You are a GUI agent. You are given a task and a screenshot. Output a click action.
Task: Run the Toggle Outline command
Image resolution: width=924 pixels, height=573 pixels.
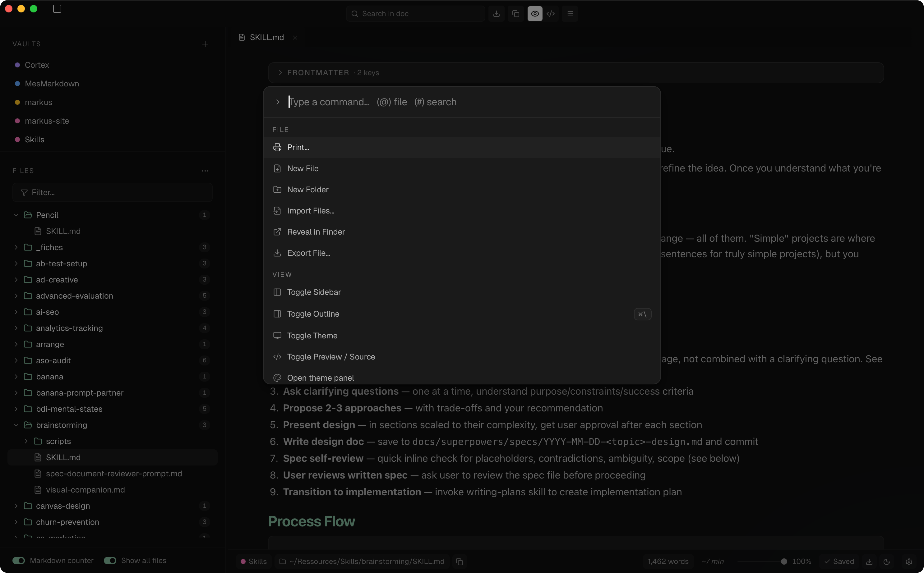click(462, 314)
